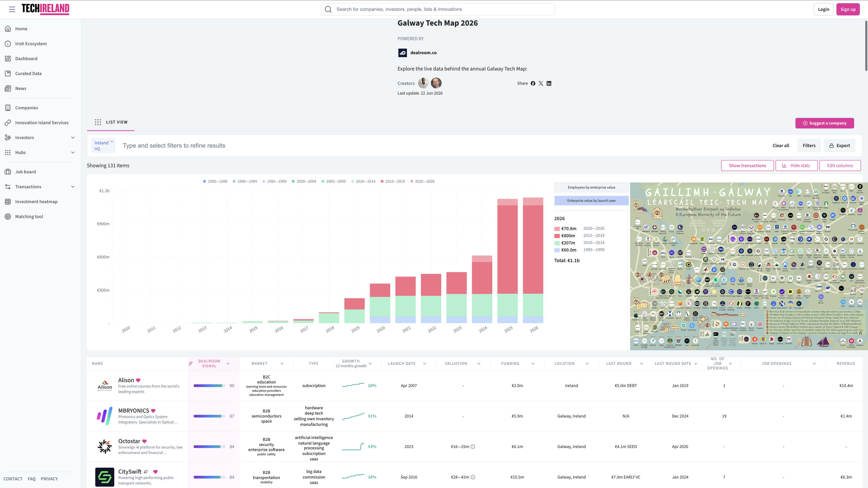The image size is (868, 488).
Task: Open the Filters button
Action: click(809, 145)
